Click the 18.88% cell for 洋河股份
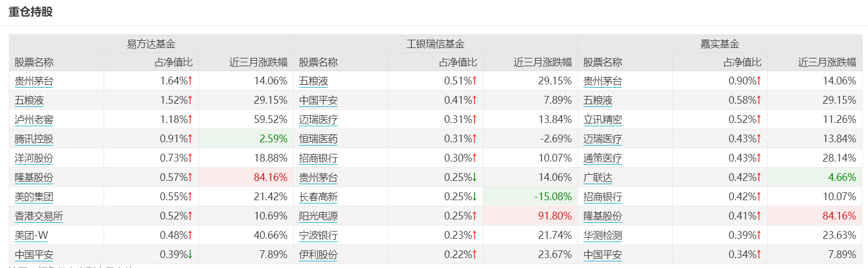 [x=246, y=158]
